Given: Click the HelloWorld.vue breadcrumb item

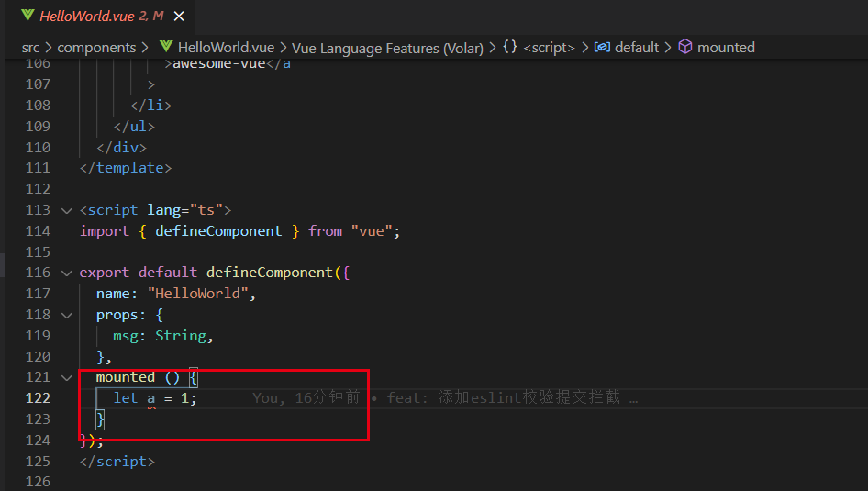Looking at the screenshot, I should (x=226, y=48).
